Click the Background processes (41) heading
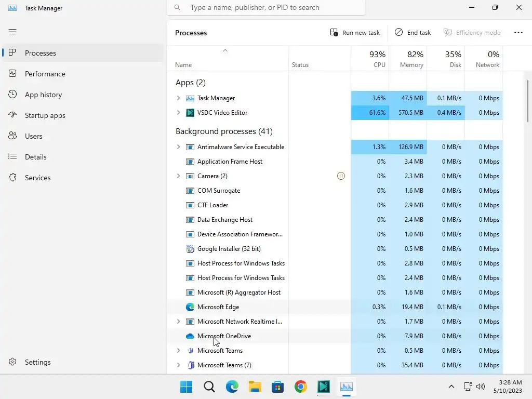The height and width of the screenshot is (399, 532). coord(224,131)
